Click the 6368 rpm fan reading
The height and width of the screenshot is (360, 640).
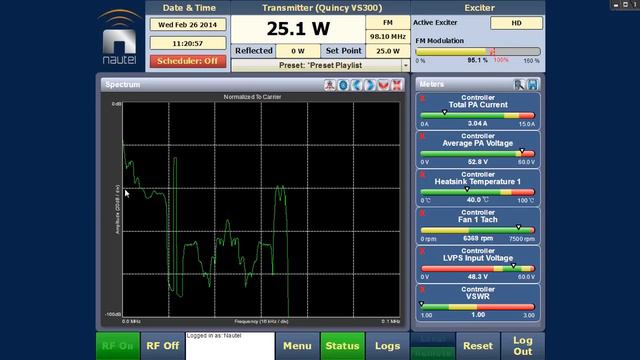[478, 238]
